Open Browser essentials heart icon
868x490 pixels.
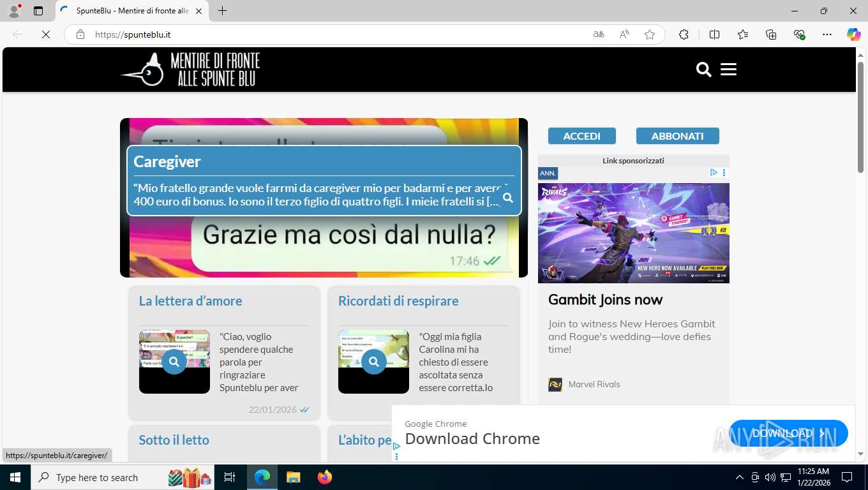799,34
